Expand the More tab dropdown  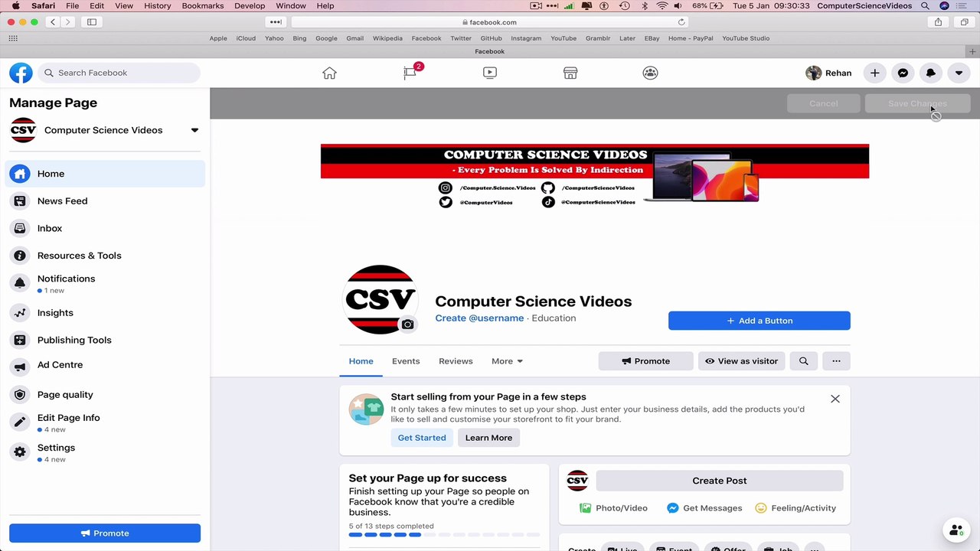[x=507, y=361]
